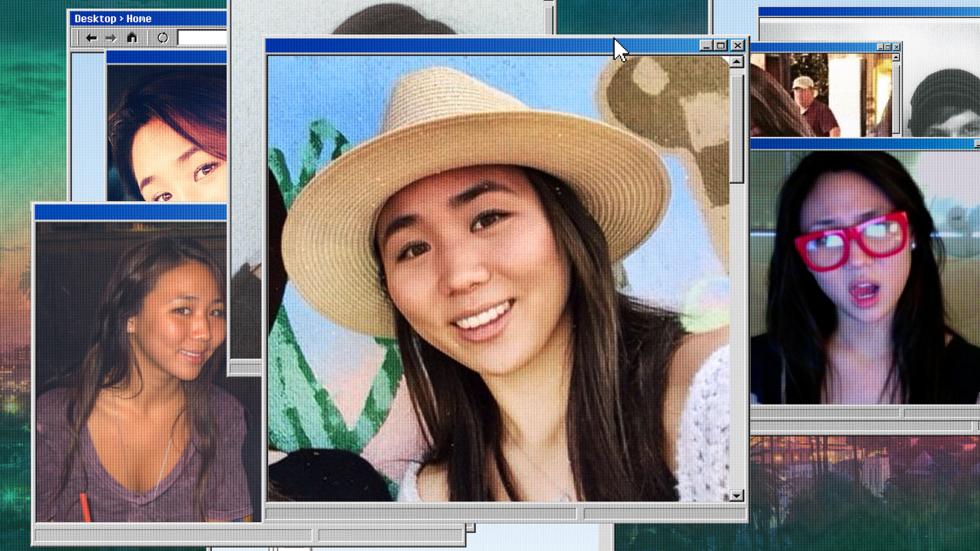Image resolution: width=980 pixels, height=551 pixels.
Task: Open Home via the house icon
Action: click(x=132, y=37)
